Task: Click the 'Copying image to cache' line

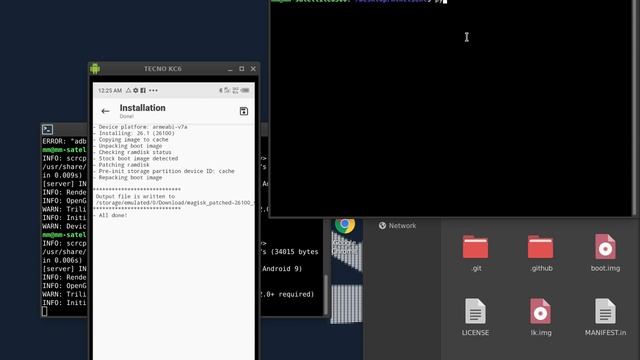Action: 131,140
